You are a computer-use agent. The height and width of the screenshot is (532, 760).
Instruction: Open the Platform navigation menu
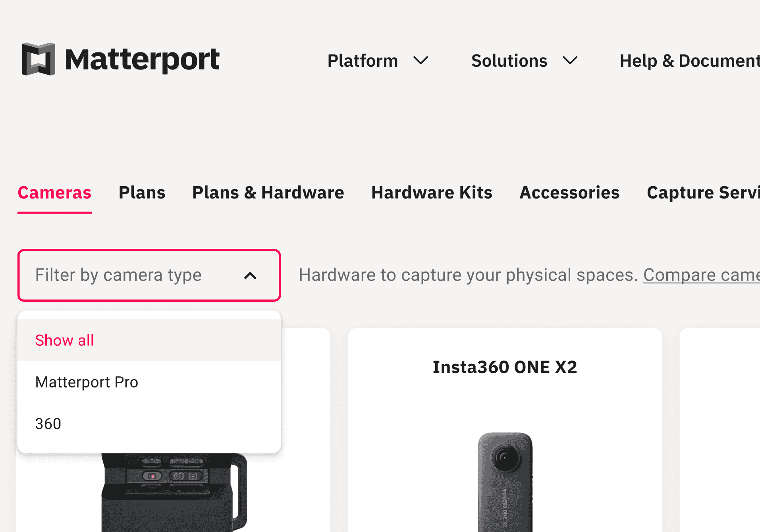coord(362,61)
